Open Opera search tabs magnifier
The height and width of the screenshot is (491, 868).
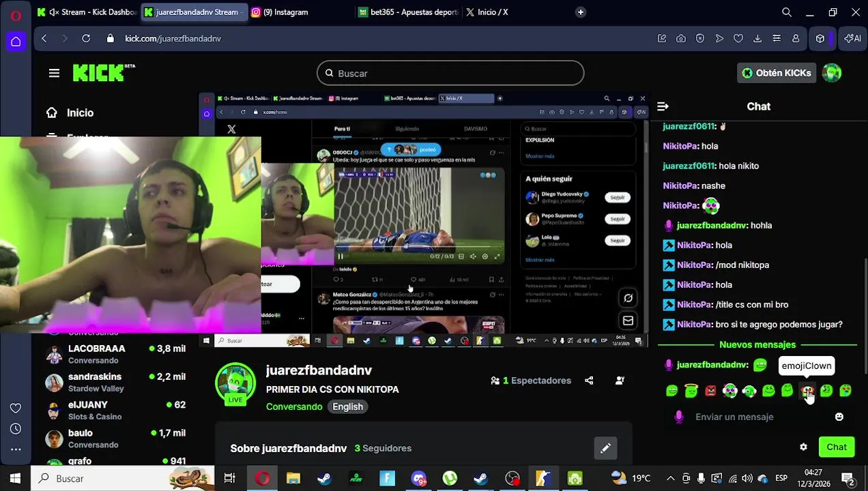(787, 12)
